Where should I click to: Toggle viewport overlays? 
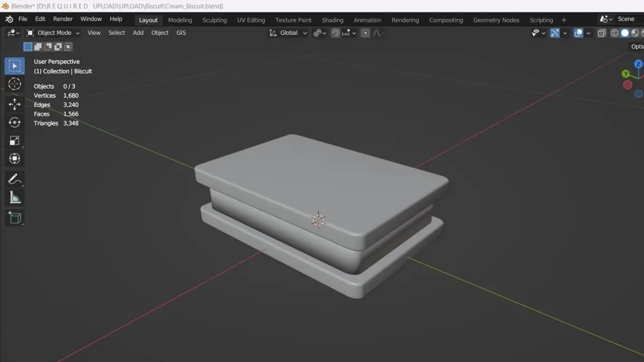coord(579,33)
